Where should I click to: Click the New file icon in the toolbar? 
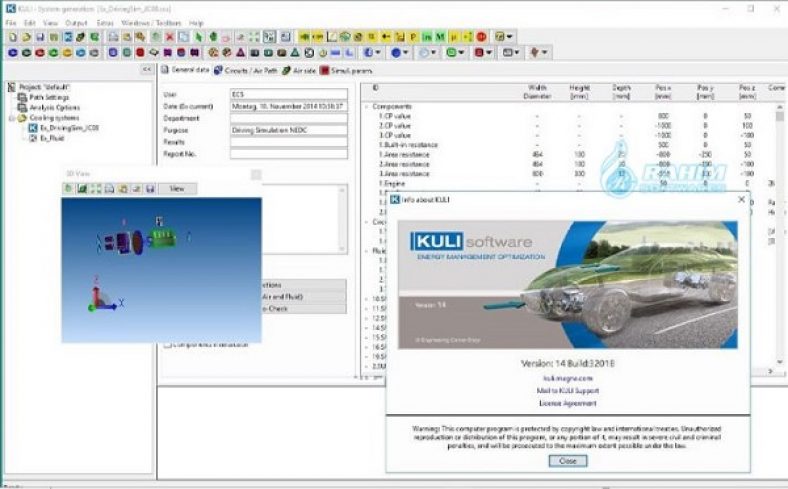pos(10,37)
